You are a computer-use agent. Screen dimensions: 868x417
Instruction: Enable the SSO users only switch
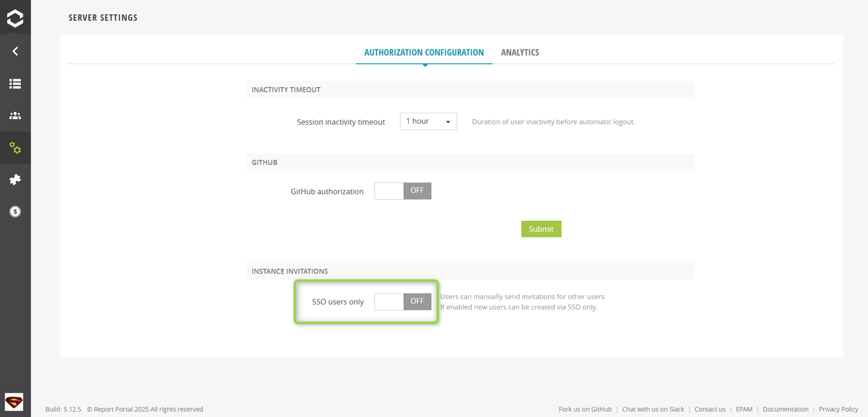403,301
